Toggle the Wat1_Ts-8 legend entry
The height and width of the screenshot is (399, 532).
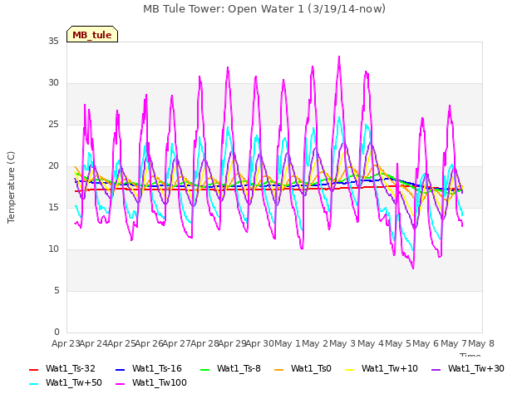click(230, 369)
